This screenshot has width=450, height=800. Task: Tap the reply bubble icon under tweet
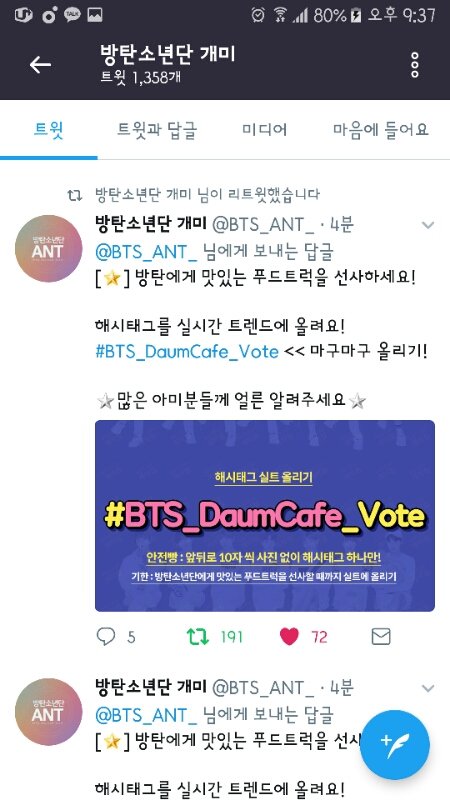tap(106, 636)
